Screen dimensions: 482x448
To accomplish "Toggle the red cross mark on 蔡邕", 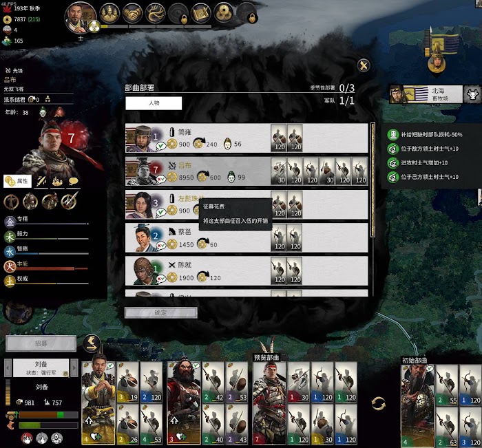I will 160,246.
